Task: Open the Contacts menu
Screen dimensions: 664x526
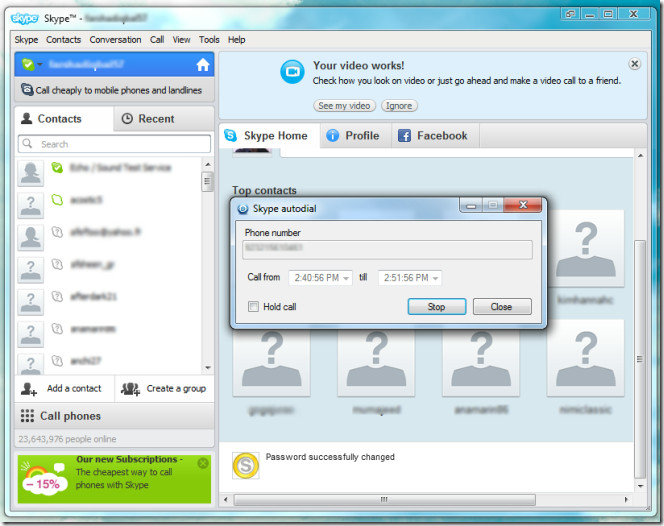Action: pyautogui.click(x=64, y=40)
